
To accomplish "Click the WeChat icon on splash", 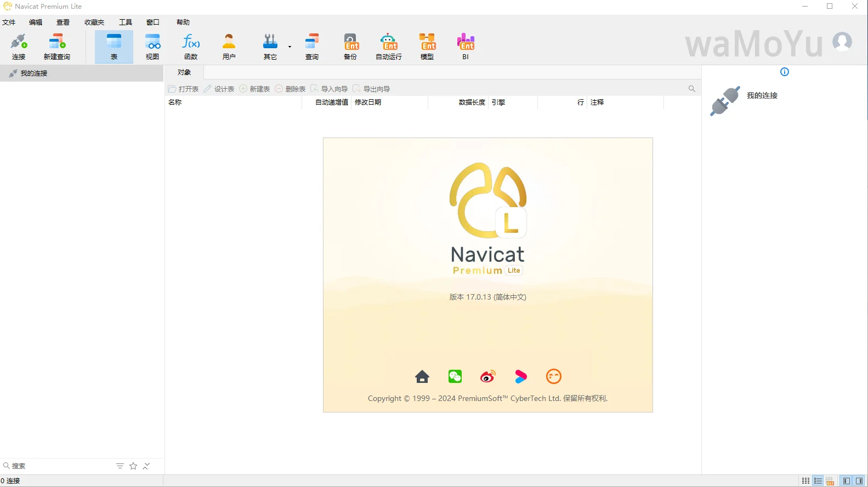I will (x=455, y=376).
